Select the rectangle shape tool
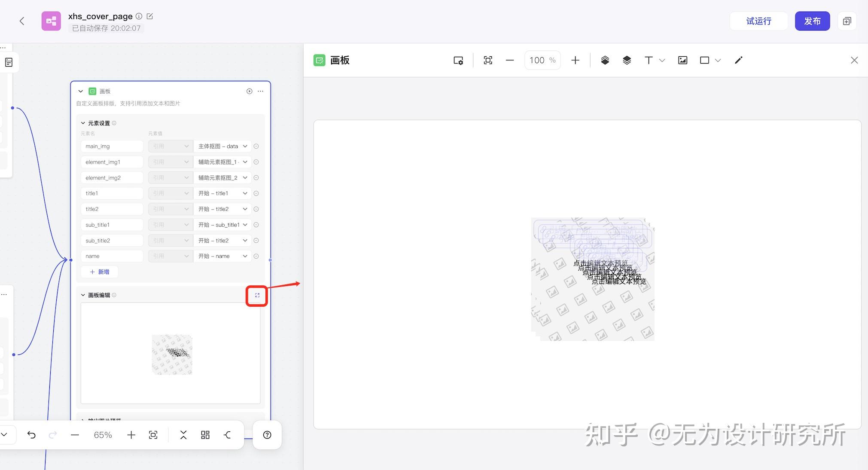Screen dimensions: 868x470 coord(704,61)
